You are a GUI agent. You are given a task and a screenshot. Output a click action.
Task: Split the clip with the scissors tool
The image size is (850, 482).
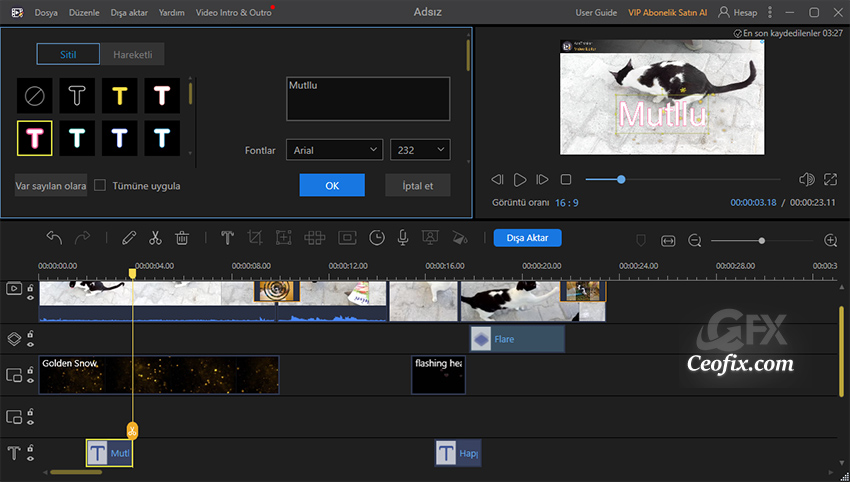point(156,238)
